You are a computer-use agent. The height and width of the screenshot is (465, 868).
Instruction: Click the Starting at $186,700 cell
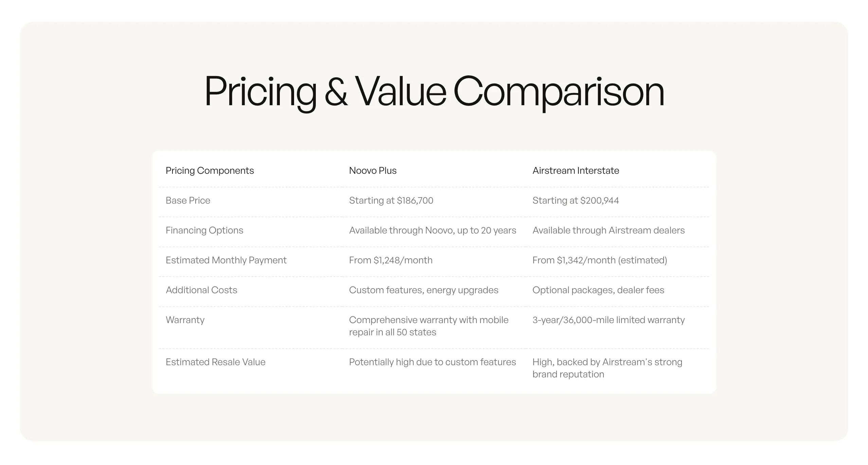tap(391, 200)
